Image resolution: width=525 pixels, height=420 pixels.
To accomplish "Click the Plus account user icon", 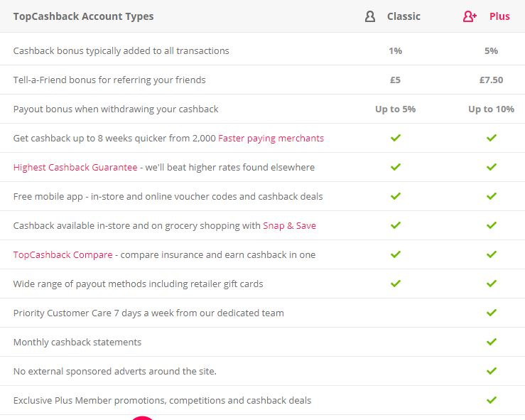I will [x=470, y=16].
